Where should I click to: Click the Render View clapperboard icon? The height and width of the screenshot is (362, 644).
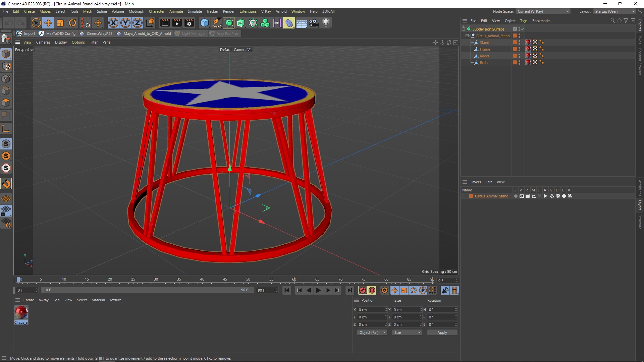tap(165, 23)
